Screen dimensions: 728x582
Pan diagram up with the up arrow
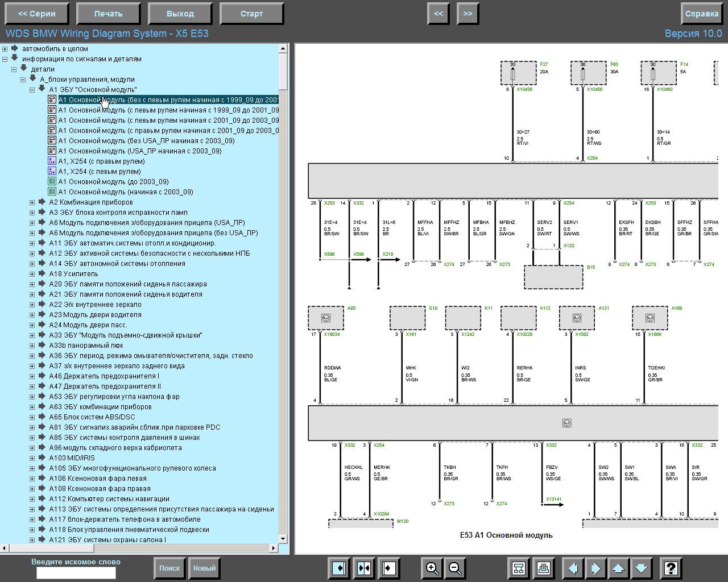click(618, 568)
